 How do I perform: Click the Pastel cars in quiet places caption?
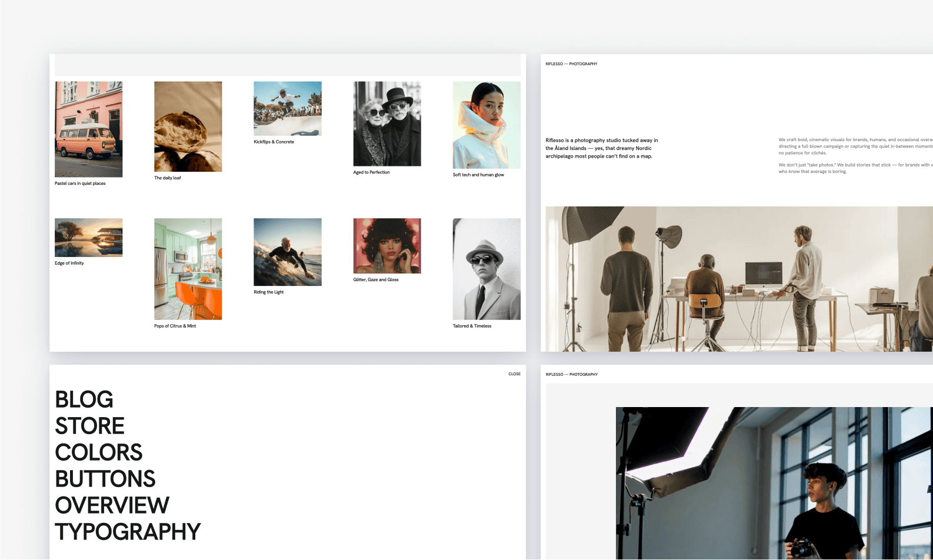point(80,184)
